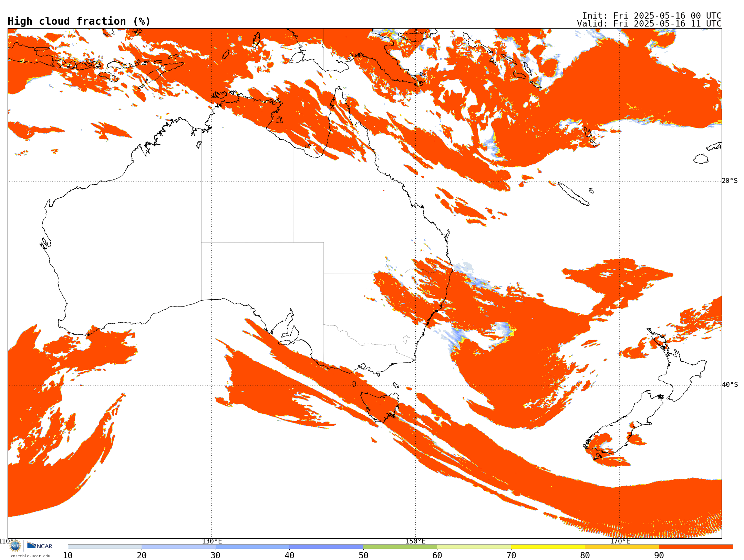Click the 'High cloud fraction (%)' title

(79, 21)
